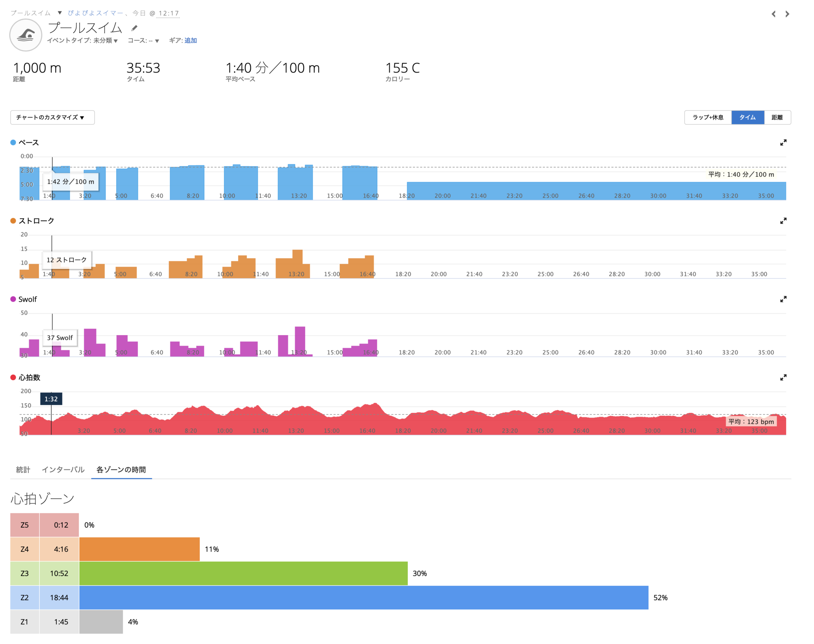Toggle the red 心拍数 legend dot
This screenshot has width=814, height=644.
click(x=13, y=377)
